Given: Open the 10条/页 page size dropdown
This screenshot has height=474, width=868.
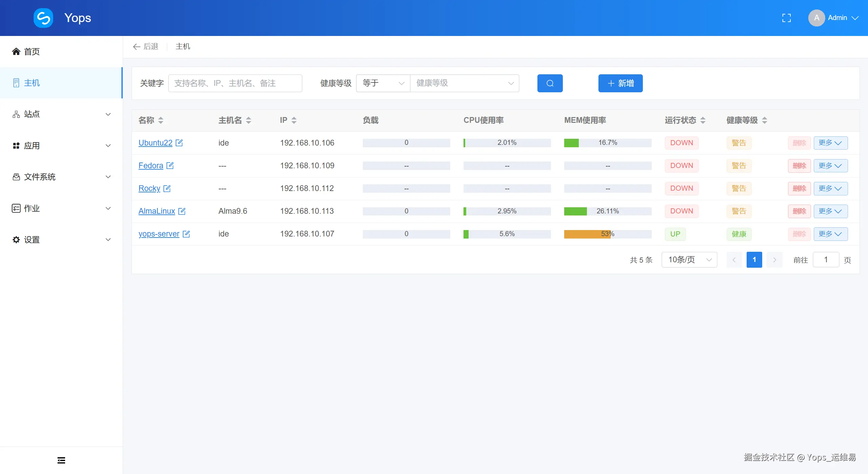Looking at the screenshot, I should pos(689,260).
